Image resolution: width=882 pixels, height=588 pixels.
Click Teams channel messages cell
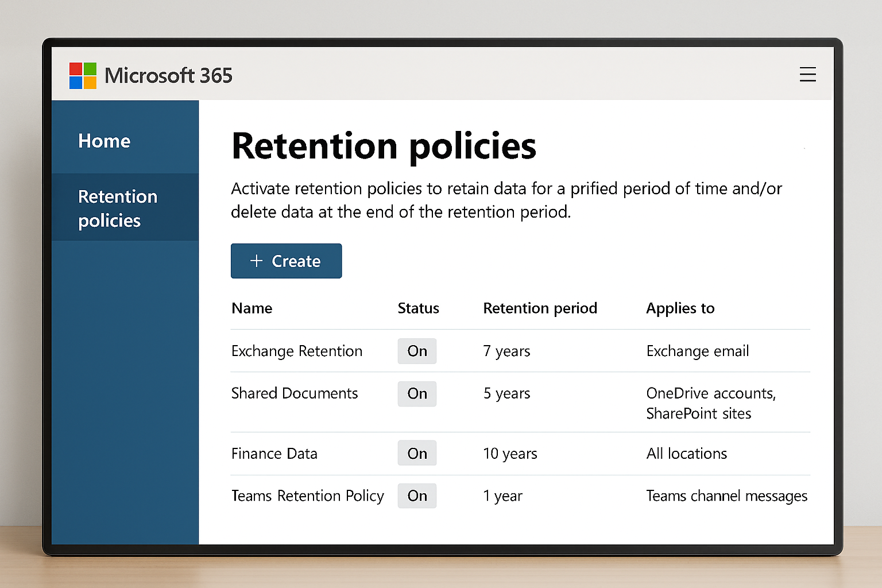pyautogui.click(x=726, y=496)
